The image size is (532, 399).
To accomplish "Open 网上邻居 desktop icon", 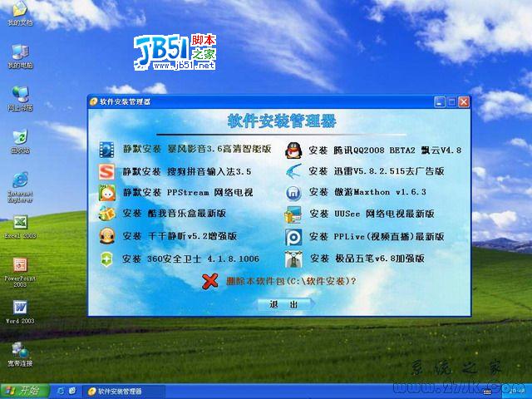I will click(x=20, y=99).
